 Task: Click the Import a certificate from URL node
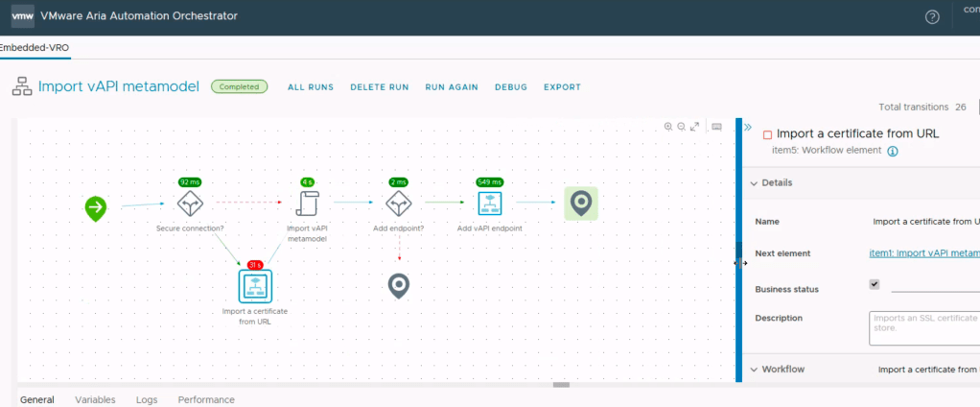[x=255, y=286]
